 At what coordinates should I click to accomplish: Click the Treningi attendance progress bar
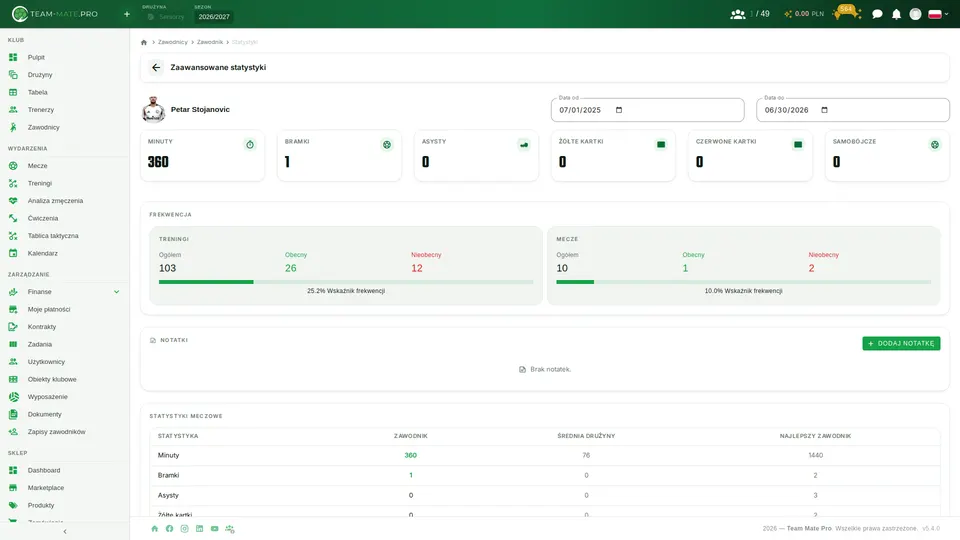pyautogui.click(x=346, y=282)
